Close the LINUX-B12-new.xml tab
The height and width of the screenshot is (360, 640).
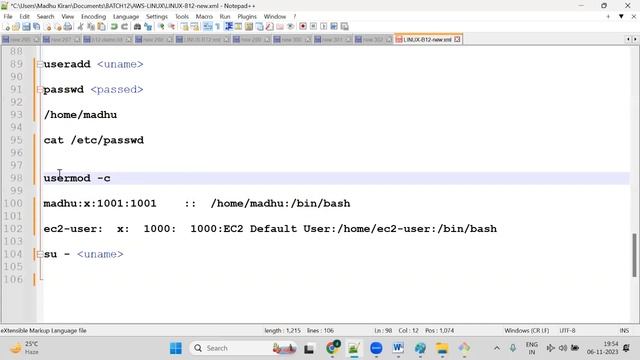pyautogui.click(x=458, y=40)
